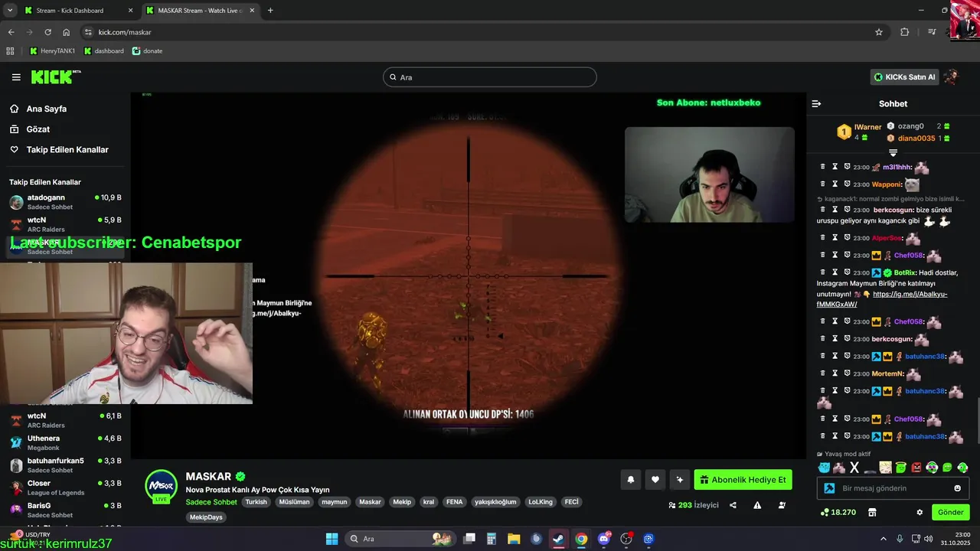Open HenryTANK1 bookmark
The width and height of the screenshot is (980, 551).
52,51
